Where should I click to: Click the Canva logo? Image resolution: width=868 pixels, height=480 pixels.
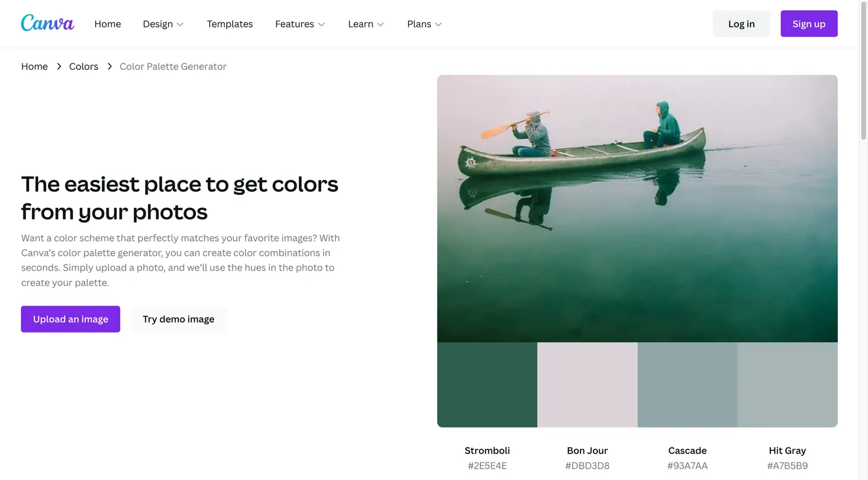47,24
